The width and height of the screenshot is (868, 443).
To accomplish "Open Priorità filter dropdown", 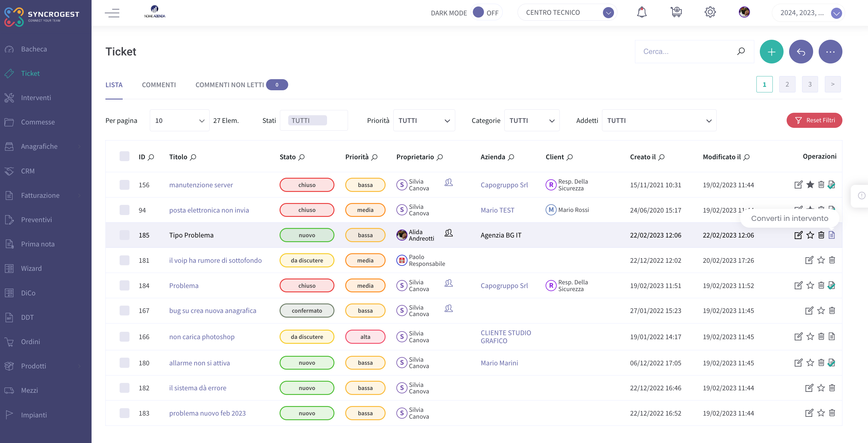I will [x=424, y=120].
